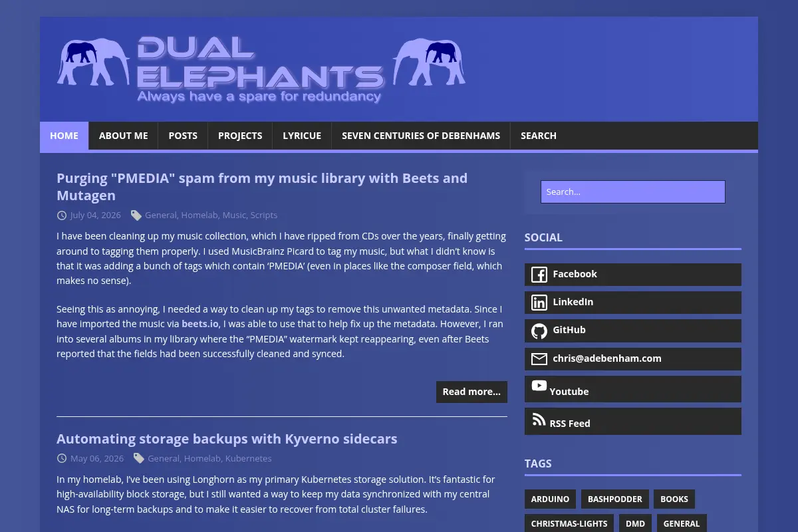This screenshot has width=798, height=532.
Task: Open Automating storage backups with Kyverno post
Action: (x=227, y=439)
